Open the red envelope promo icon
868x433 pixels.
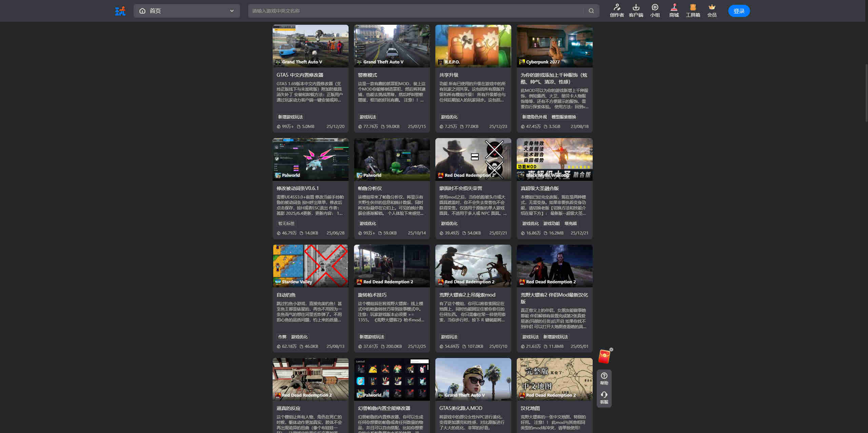[604, 357]
